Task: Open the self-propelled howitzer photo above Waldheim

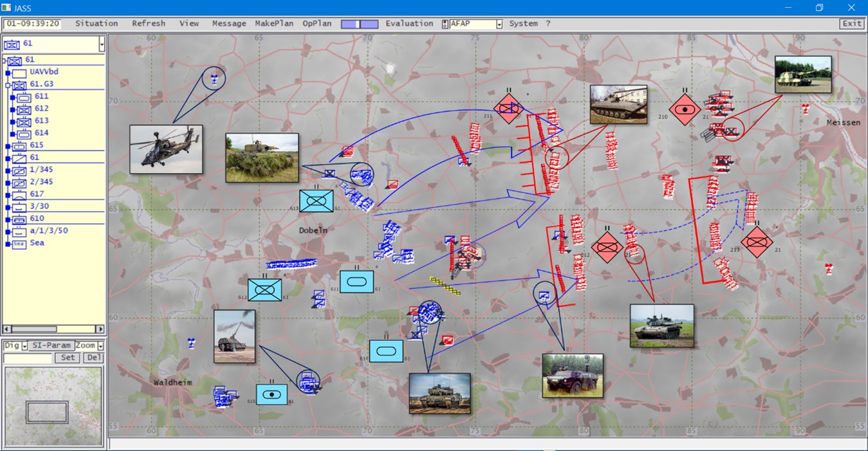Action: point(235,336)
